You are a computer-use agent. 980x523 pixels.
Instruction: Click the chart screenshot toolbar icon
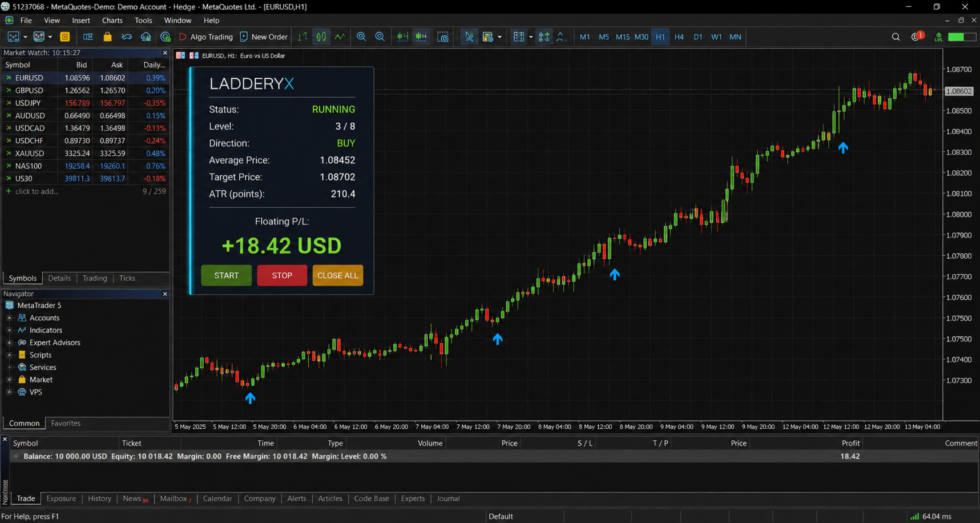(x=443, y=37)
